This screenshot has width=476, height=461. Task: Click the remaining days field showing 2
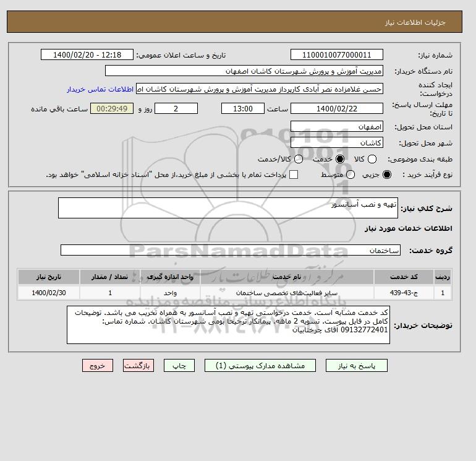tap(176, 108)
